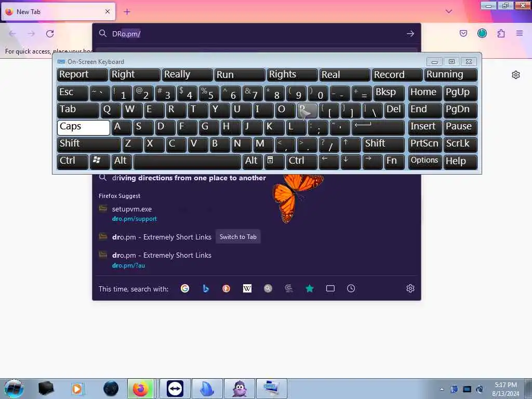Choose the 'Running' word prediction

(450, 75)
